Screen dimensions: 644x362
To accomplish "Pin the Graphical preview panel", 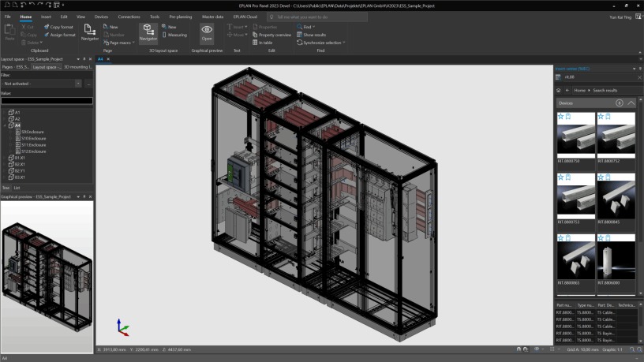I will 84,197.
